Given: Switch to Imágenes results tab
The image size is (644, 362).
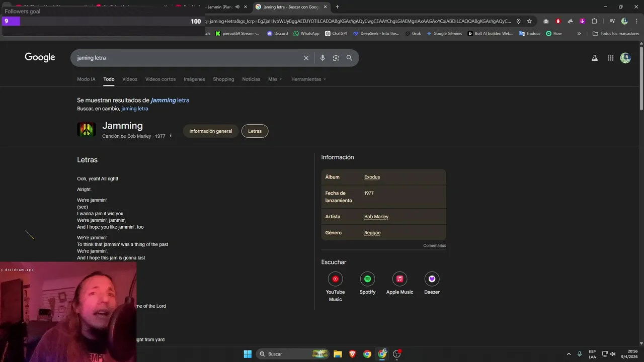Looking at the screenshot, I should point(194,79).
